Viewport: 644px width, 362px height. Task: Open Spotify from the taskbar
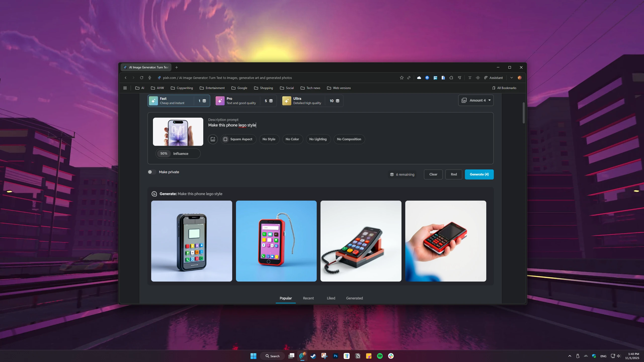click(x=380, y=356)
